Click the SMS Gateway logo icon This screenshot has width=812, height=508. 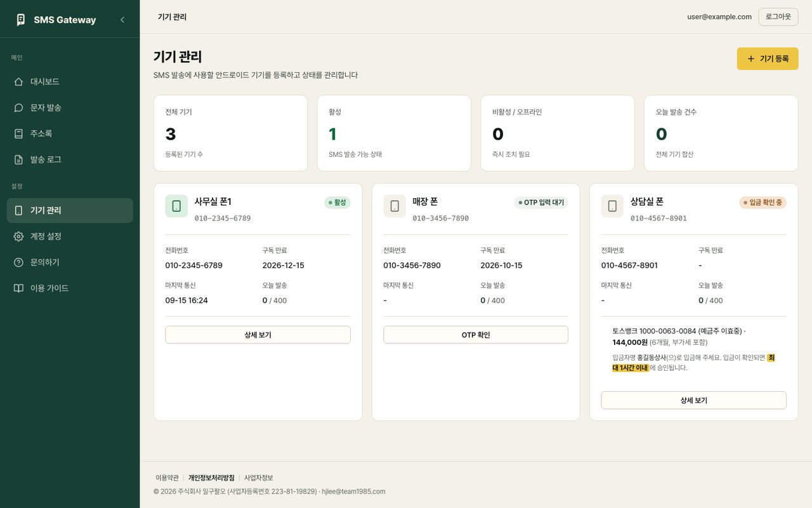point(21,20)
